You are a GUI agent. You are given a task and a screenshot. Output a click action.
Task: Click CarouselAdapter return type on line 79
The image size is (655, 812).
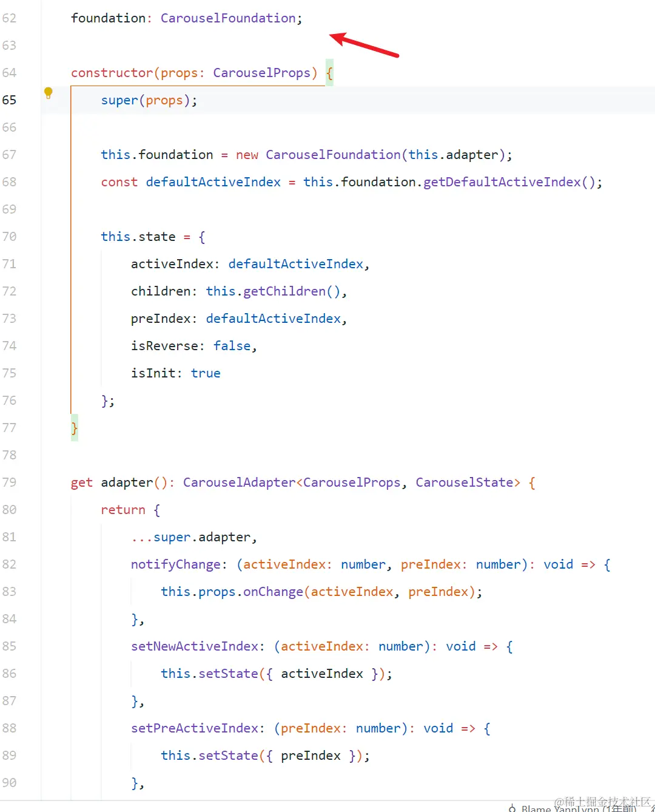pos(240,482)
